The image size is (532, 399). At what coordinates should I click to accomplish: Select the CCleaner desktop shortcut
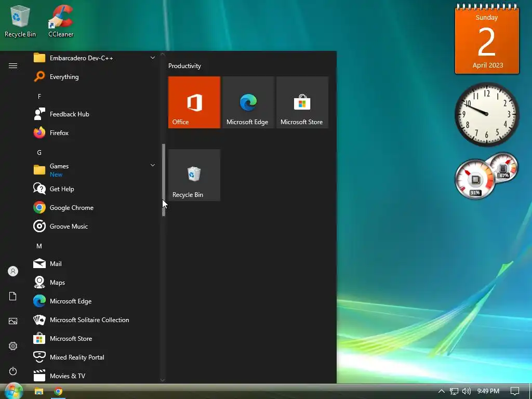click(x=61, y=21)
